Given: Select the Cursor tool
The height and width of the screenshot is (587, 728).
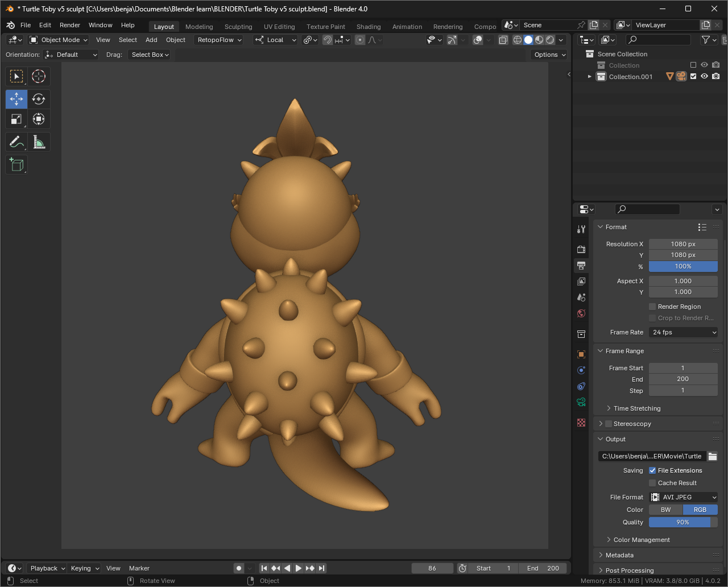Looking at the screenshot, I should (x=39, y=76).
